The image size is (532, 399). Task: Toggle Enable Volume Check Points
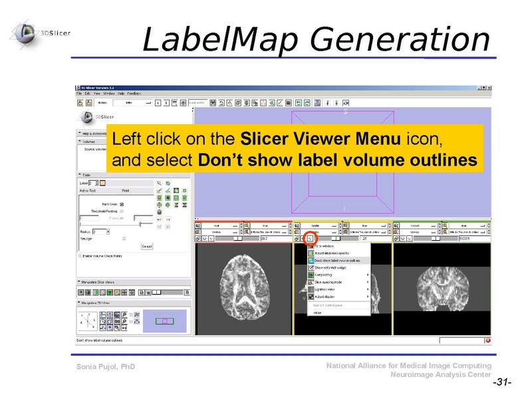[x=80, y=256]
